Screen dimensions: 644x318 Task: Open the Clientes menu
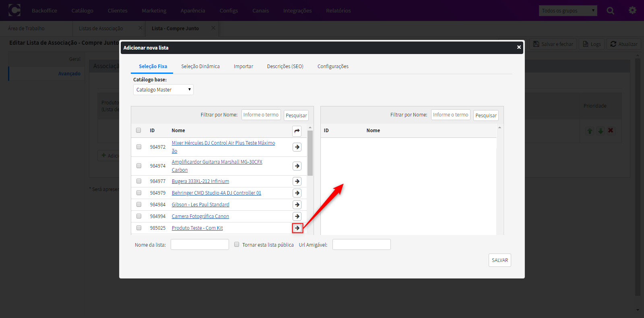[x=118, y=10]
